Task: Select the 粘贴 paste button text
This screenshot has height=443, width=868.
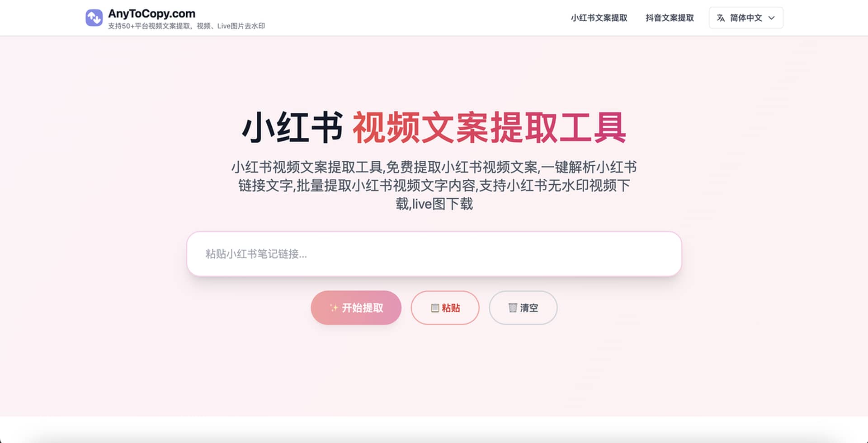Action: coord(451,308)
